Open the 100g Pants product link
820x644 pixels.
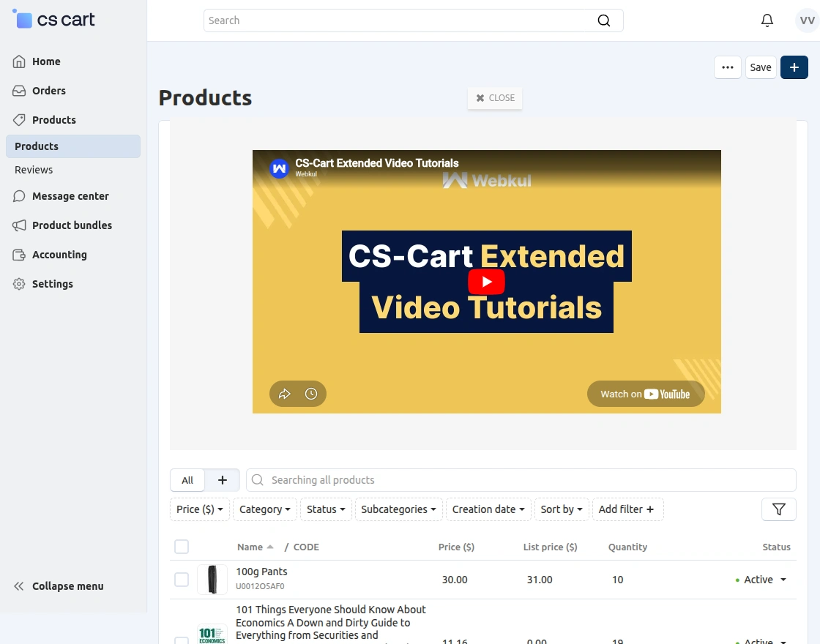coord(261,572)
